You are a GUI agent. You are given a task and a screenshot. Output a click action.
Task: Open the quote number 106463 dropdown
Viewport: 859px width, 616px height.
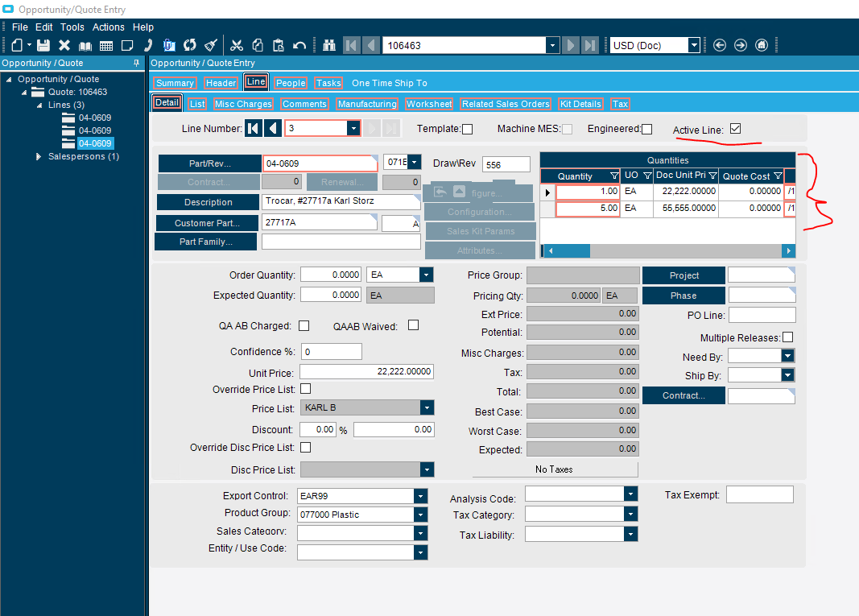tap(552, 45)
